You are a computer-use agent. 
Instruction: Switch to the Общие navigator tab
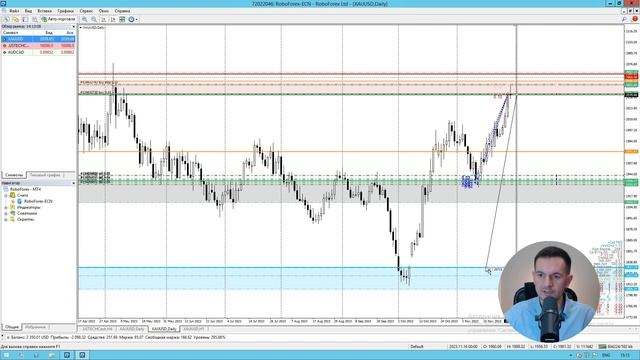pyautogui.click(x=12, y=327)
